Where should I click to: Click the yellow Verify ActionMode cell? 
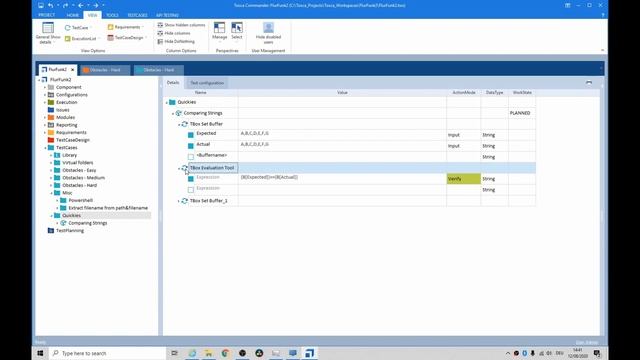pos(464,179)
